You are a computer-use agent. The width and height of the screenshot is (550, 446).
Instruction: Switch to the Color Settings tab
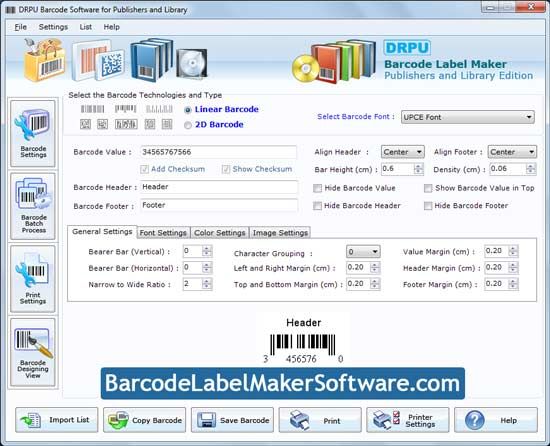(x=220, y=232)
